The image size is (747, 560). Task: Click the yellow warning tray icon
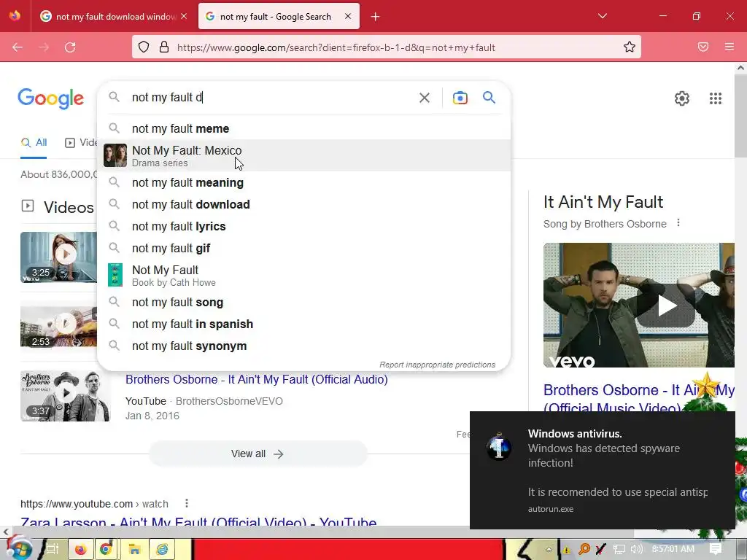click(x=566, y=550)
